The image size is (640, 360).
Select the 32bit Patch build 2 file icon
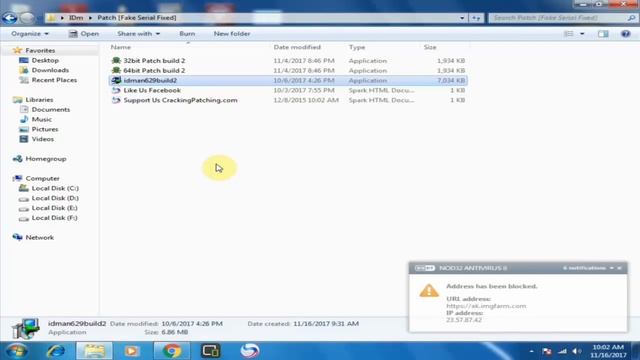116,60
